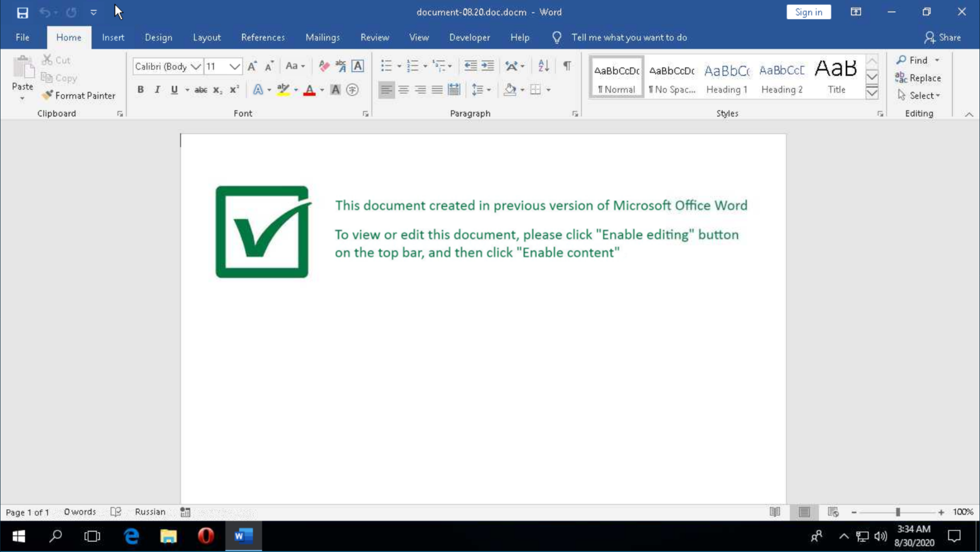
Task: Click the Save icon in the title bar
Action: coord(22,12)
